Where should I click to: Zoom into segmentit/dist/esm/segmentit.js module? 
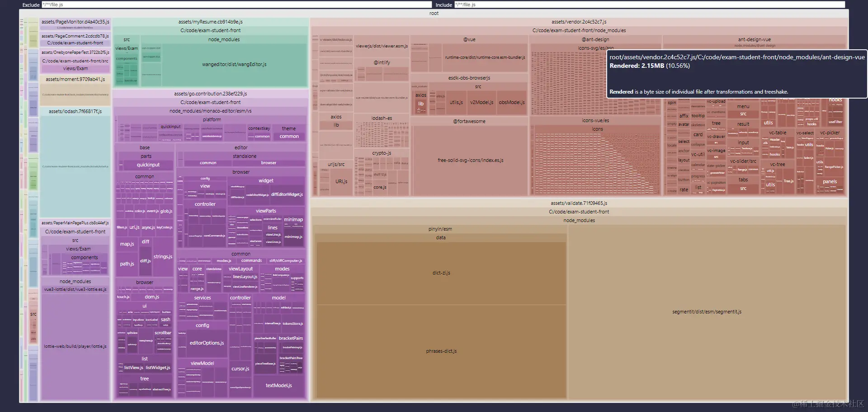[x=707, y=312]
